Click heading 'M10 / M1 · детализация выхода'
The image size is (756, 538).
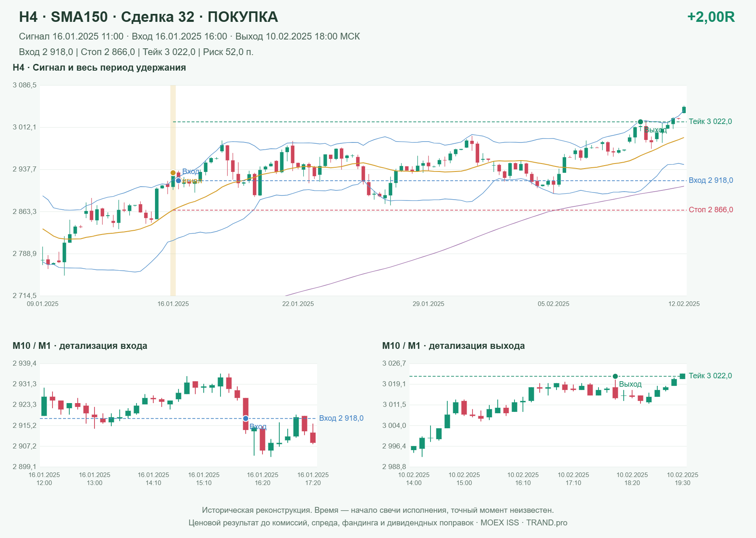(x=454, y=346)
